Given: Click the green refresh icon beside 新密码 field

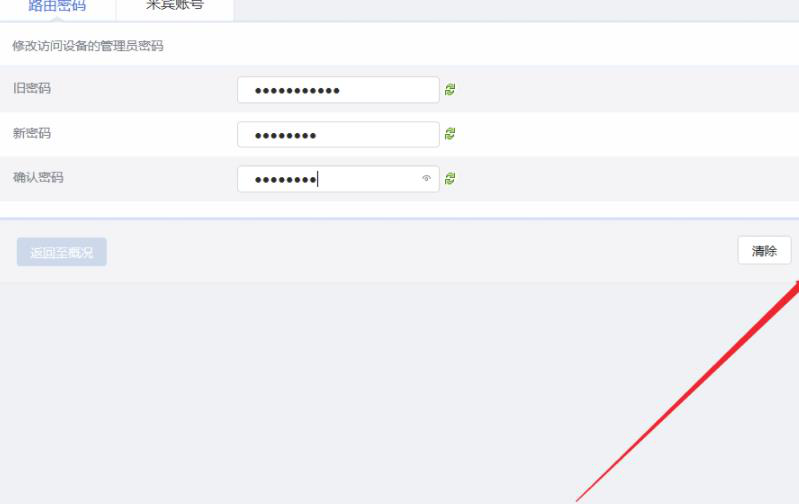Looking at the screenshot, I should coord(450,134).
